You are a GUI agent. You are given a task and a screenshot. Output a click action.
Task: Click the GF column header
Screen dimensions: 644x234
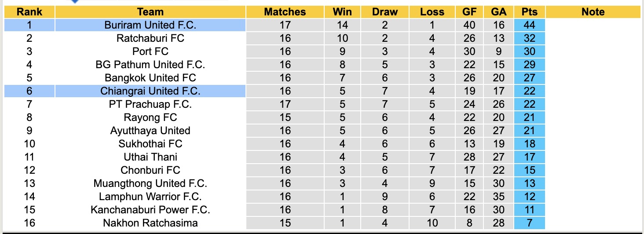[469, 12]
